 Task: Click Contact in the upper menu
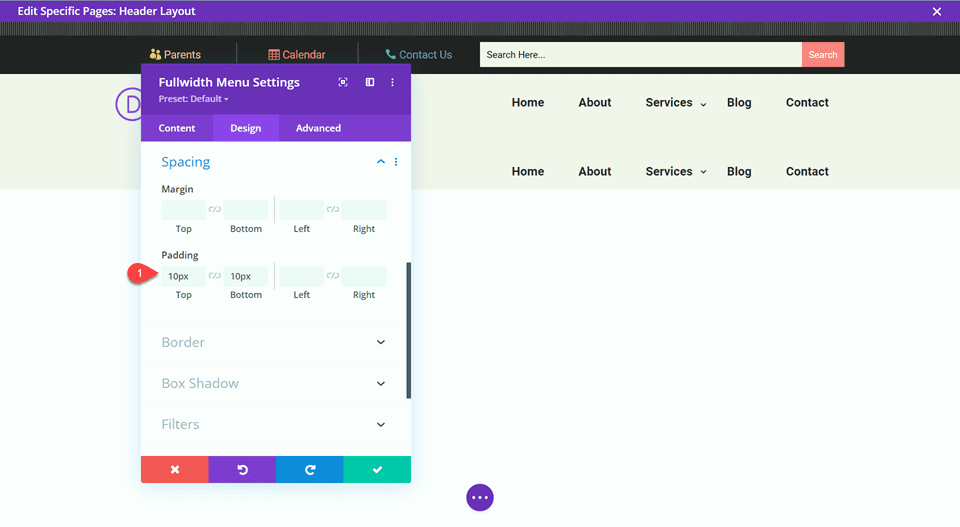point(807,103)
